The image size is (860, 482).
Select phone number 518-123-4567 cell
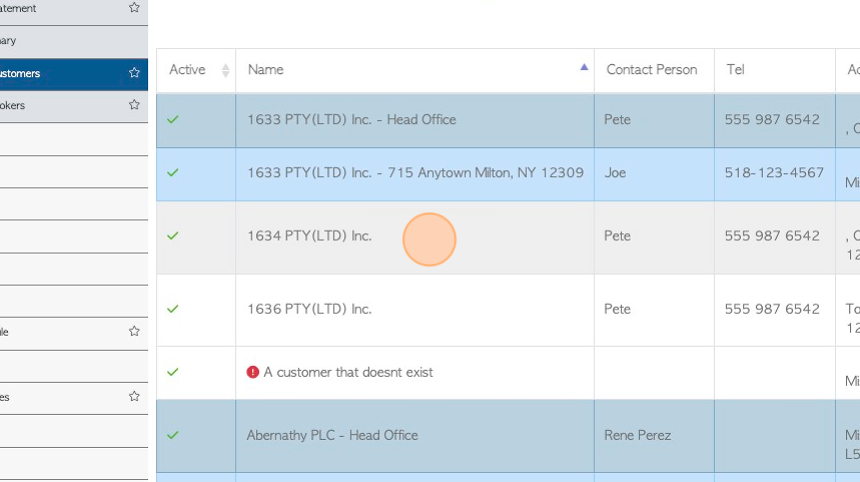click(774, 173)
